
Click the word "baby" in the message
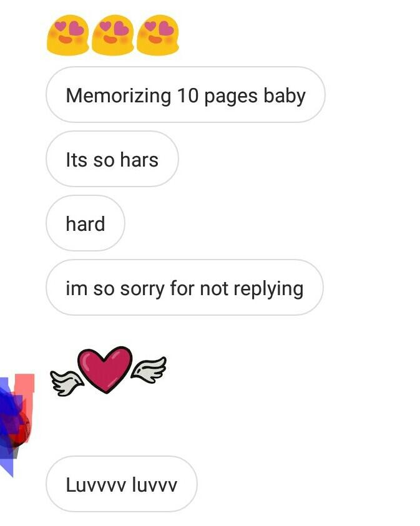coord(285,96)
